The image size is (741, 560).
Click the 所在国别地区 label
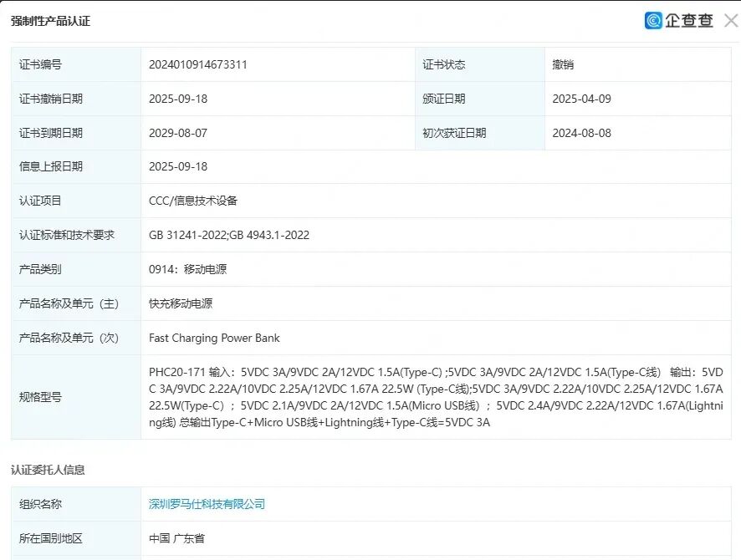[50, 538]
